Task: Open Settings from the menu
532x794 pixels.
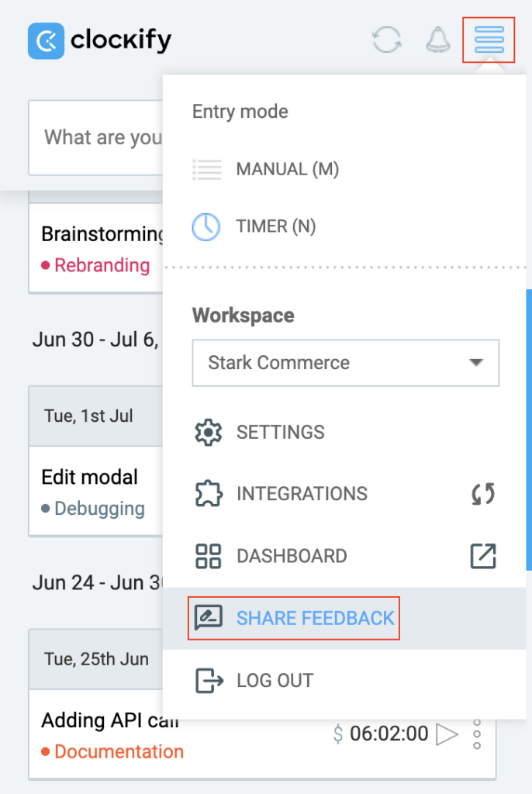Action: 280,432
